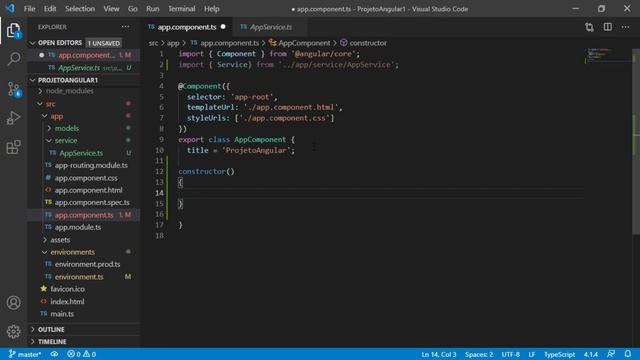Image resolution: width=640 pixels, height=360 pixels.
Task: Close app.component.ts in Open Editors list
Action: coord(41,55)
